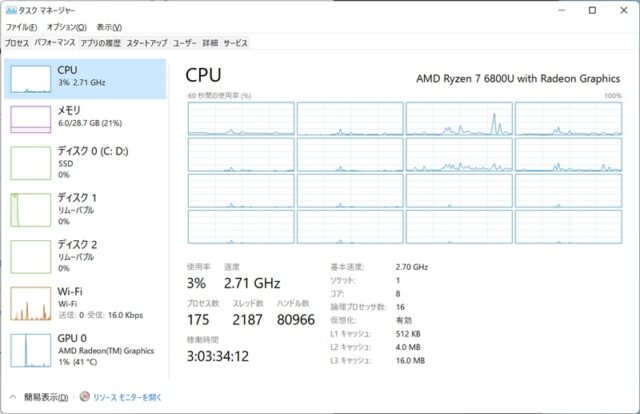
Task: Click the CPU core graph with tall spike
Action: pyautogui.click(x=459, y=118)
